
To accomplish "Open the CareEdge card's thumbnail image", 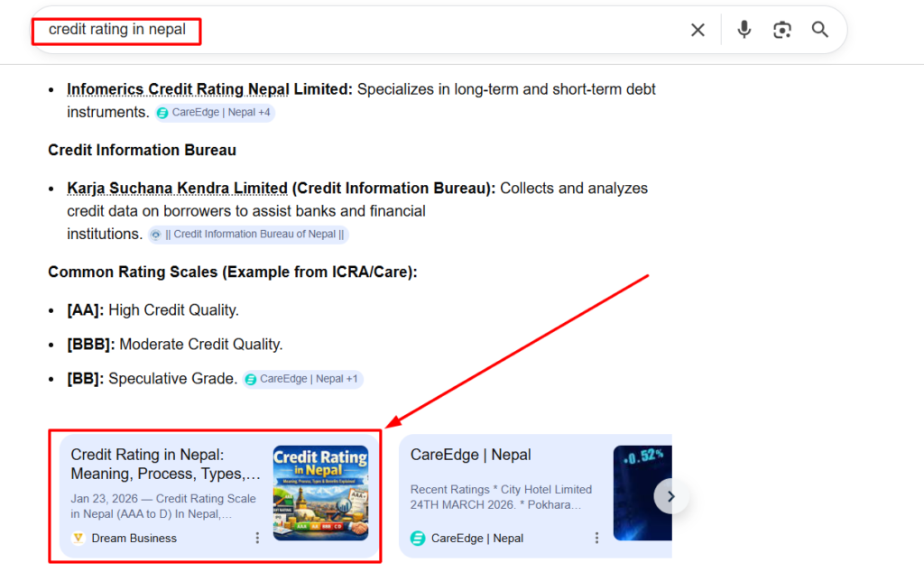I will point(642,493).
